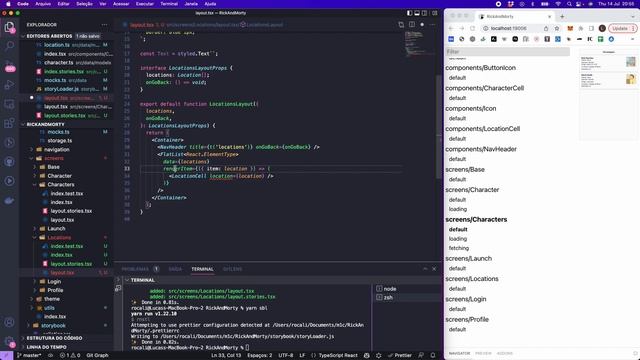Open the Terminal menu in the menu bar
The width and height of the screenshot is (640, 360).
click(x=169, y=4)
